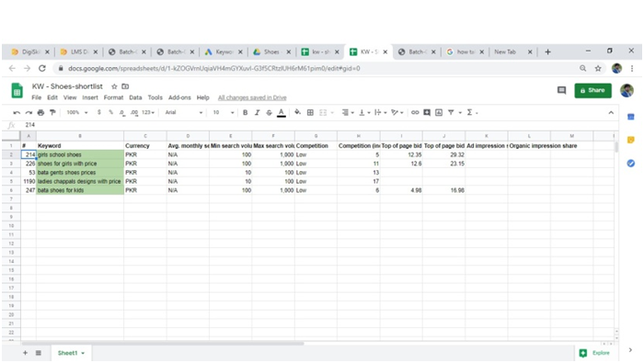This screenshot has height=363, width=644.
Task: Select cell 'bata shoes for kids'
Action: coord(80,190)
